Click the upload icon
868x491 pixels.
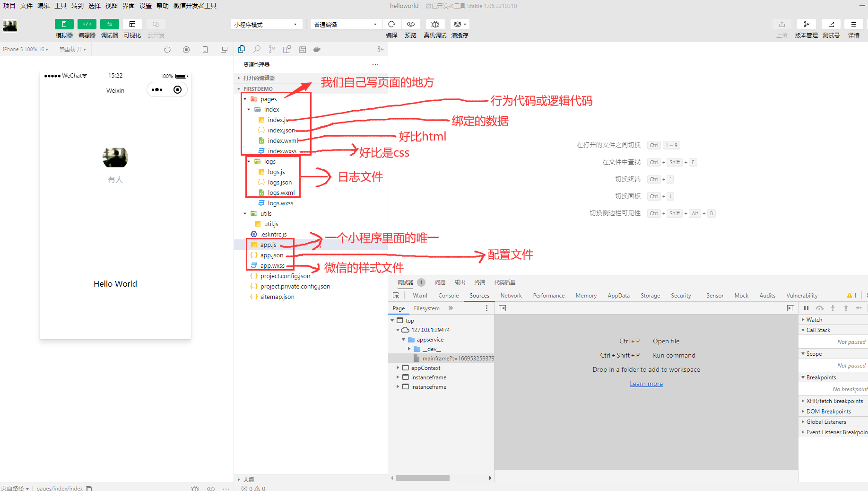(x=782, y=24)
